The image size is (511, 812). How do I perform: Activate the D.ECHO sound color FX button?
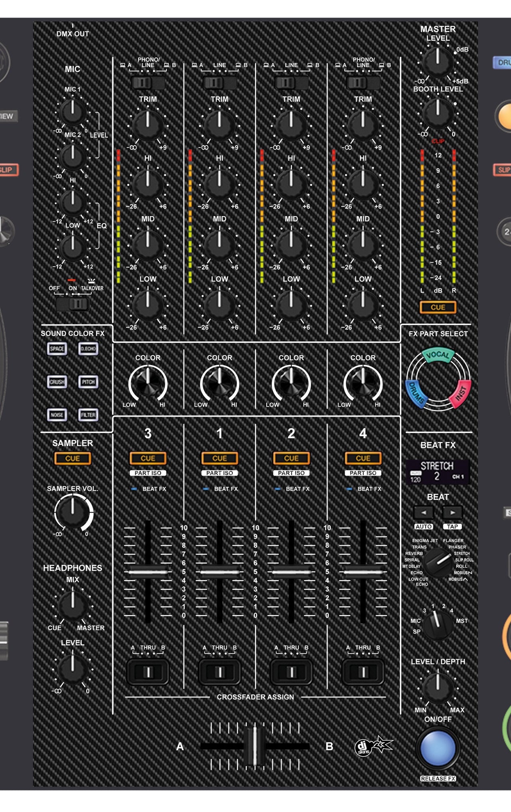[88, 349]
